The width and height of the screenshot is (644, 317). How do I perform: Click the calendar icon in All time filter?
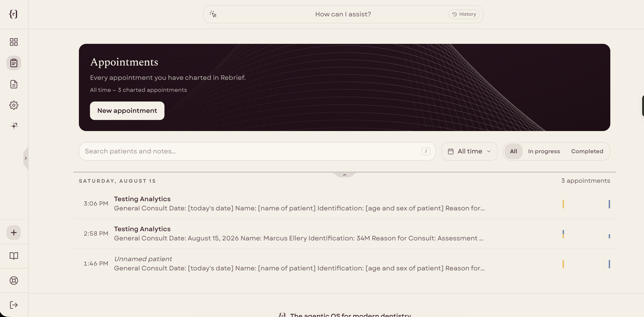[x=450, y=151]
